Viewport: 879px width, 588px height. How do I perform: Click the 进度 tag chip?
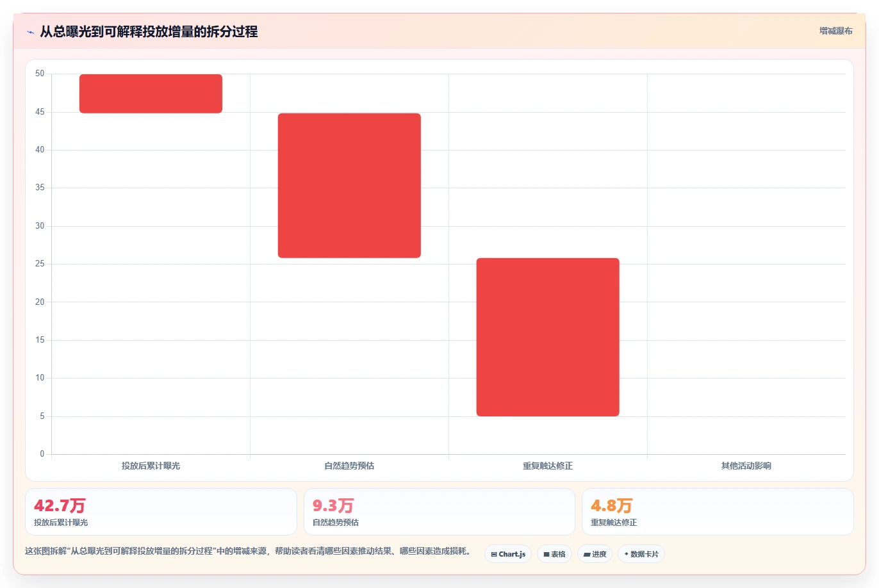coord(595,554)
